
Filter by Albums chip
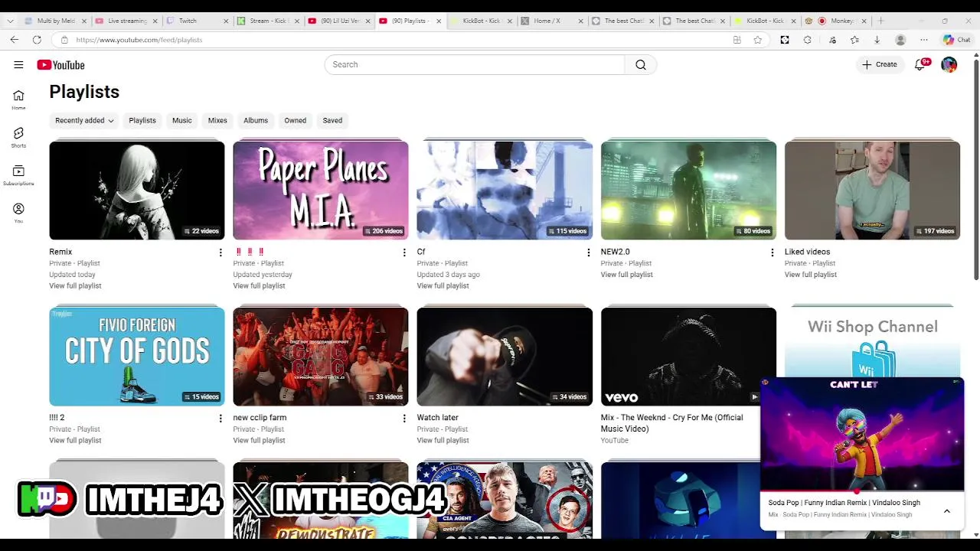point(256,120)
